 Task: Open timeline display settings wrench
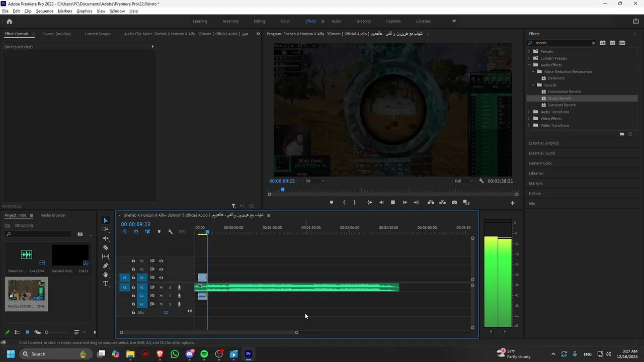[x=171, y=232]
